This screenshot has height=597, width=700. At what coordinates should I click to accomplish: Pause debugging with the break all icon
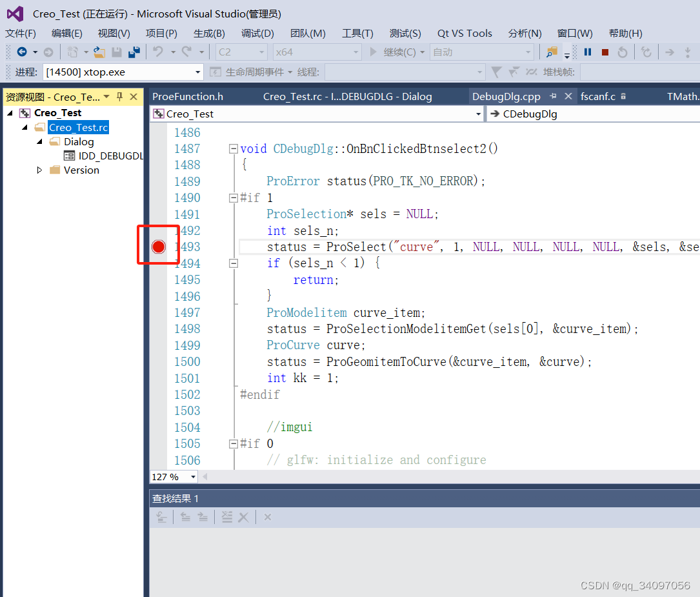pos(588,52)
